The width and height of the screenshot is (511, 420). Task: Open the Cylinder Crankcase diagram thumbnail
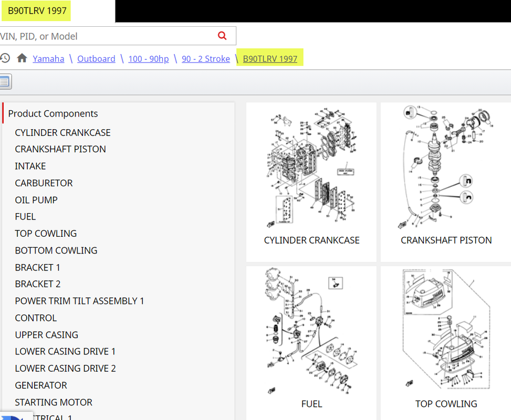coord(311,168)
